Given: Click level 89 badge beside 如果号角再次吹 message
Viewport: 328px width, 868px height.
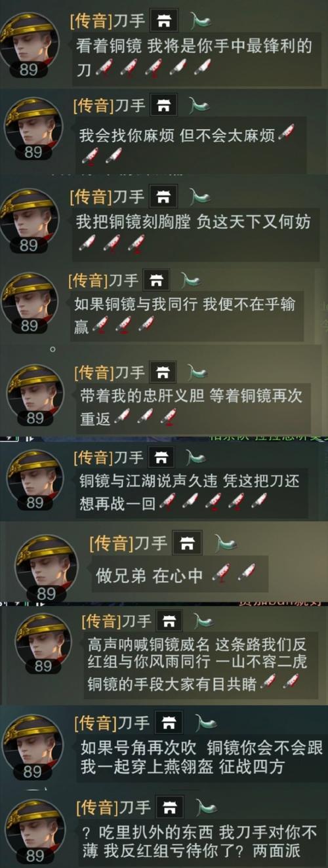Looking at the screenshot, I should click(31, 772).
